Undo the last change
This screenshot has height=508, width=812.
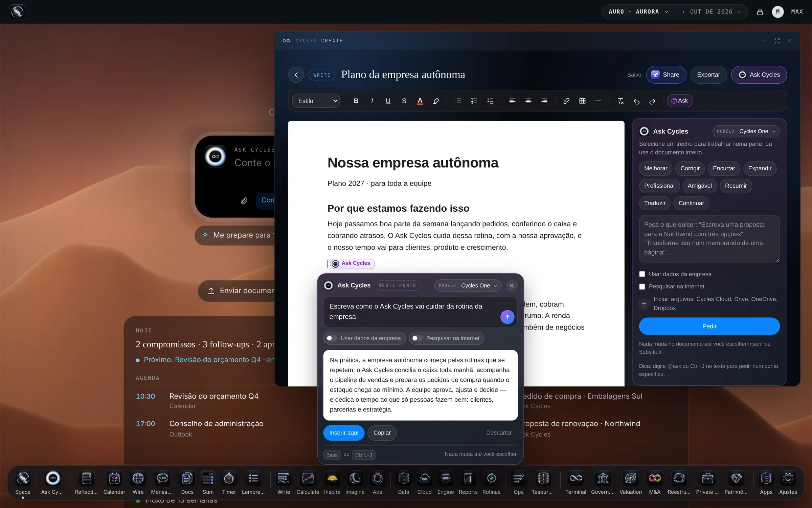coord(636,101)
